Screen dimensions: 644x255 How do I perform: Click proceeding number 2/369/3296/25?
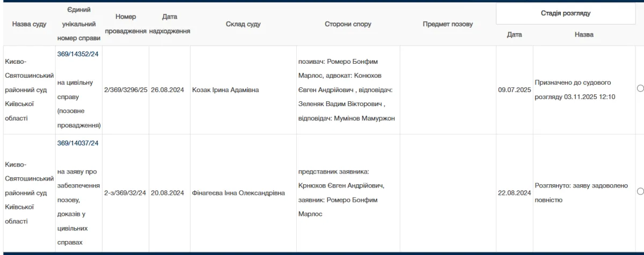coord(126,90)
